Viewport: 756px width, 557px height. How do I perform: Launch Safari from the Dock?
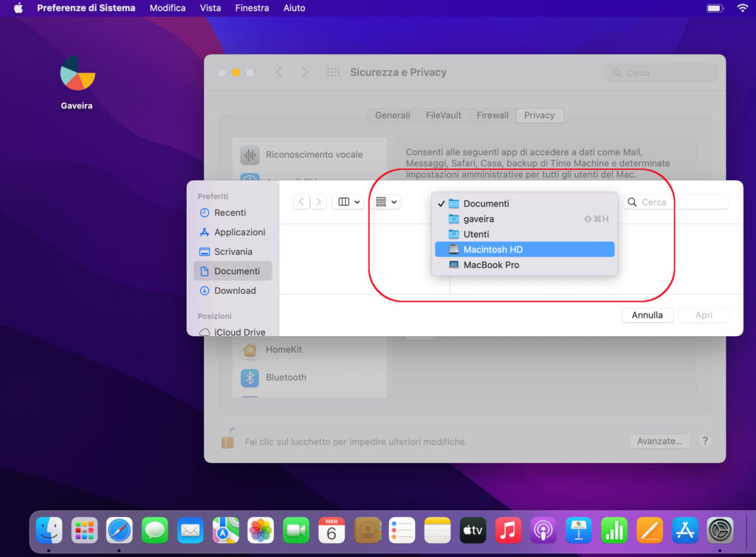[x=120, y=530]
